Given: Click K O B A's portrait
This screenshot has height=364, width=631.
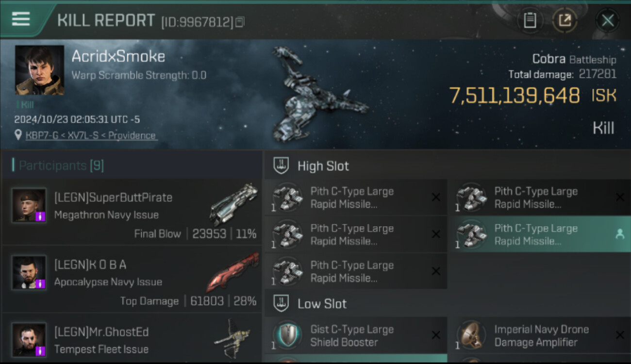Looking at the screenshot, I should click(29, 272).
